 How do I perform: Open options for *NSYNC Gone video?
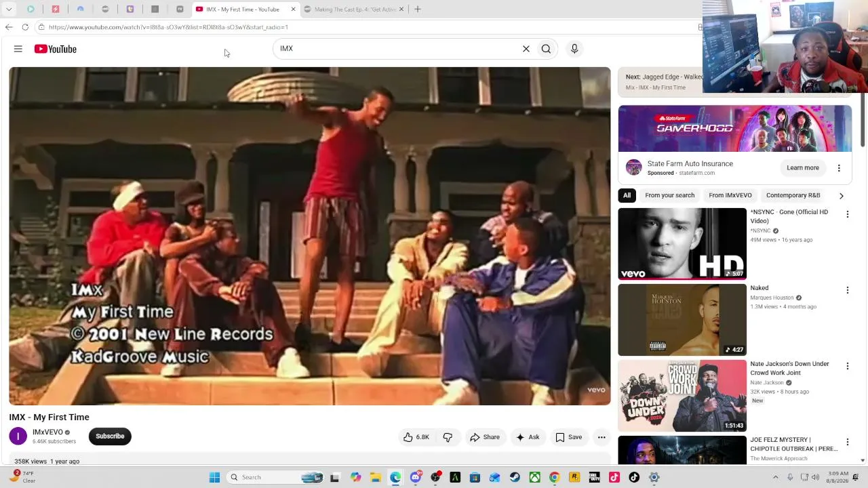pyautogui.click(x=847, y=214)
